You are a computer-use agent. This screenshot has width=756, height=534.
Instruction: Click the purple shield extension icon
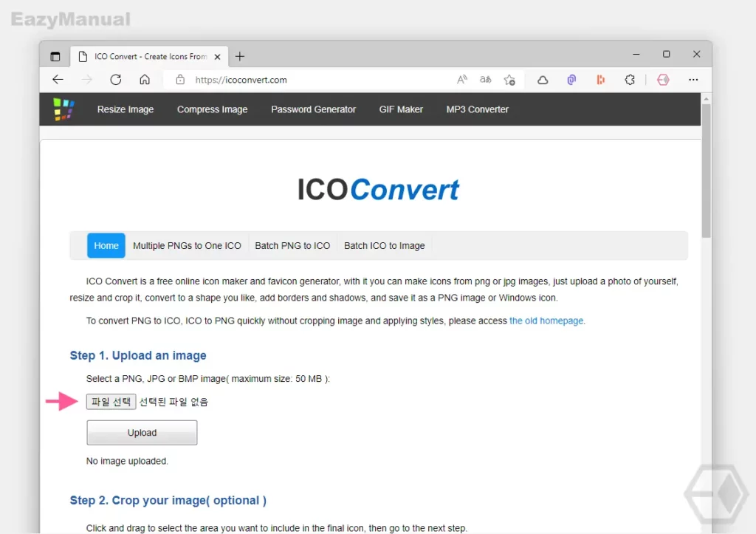coord(571,79)
